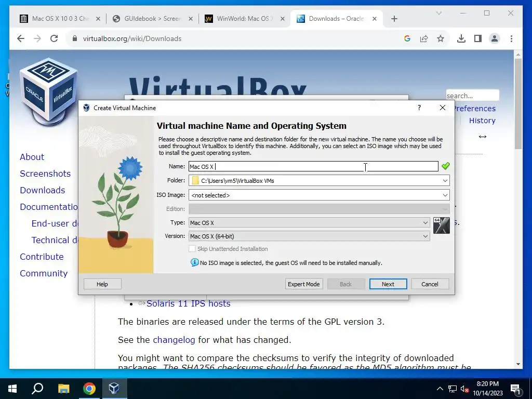532x399 pixels.
Task: Click the page search box
Action: point(472,96)
